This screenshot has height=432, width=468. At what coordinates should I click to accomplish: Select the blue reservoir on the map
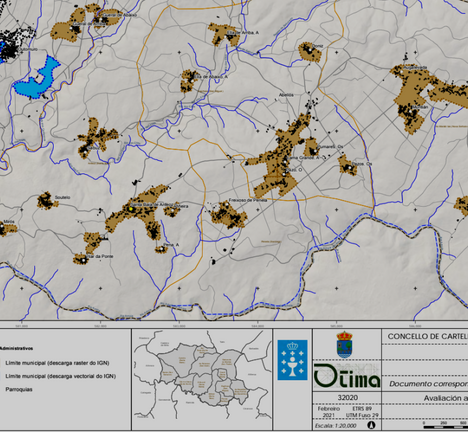pos(37,78)
